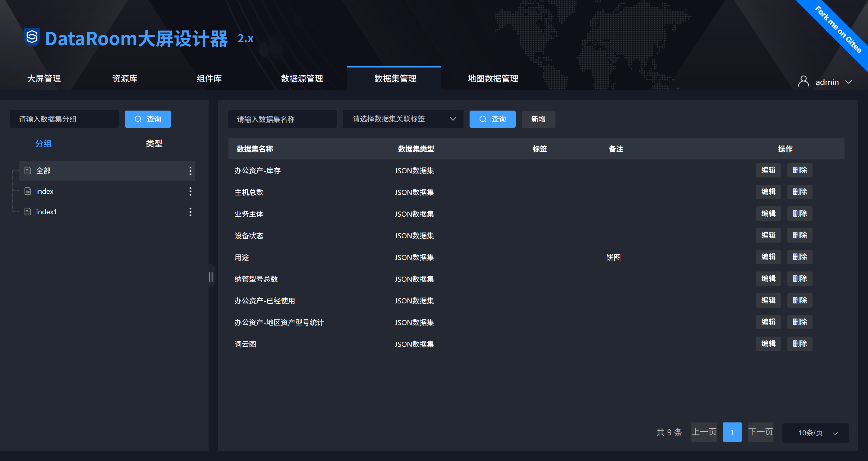Click 删除 for the 词云图 dataset
868x461 pixels.
pos(799,344)
